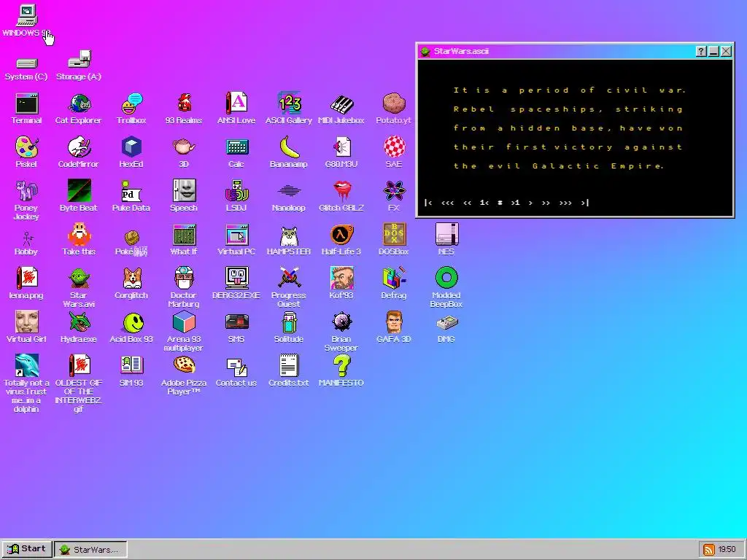
Task: Click the MANIFESTO question mark icon
Action: click(341, 371)
